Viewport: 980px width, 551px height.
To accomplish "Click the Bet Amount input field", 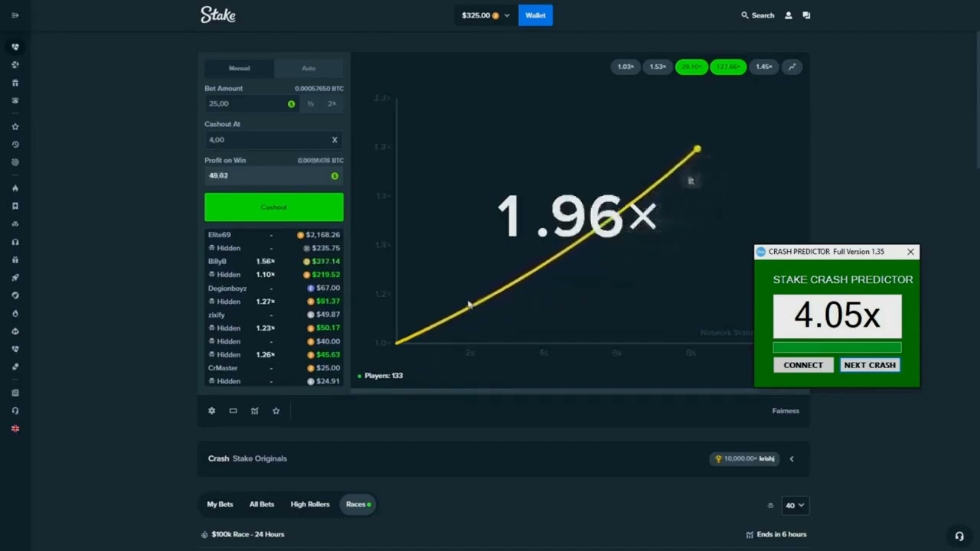I will coord(251,103).
